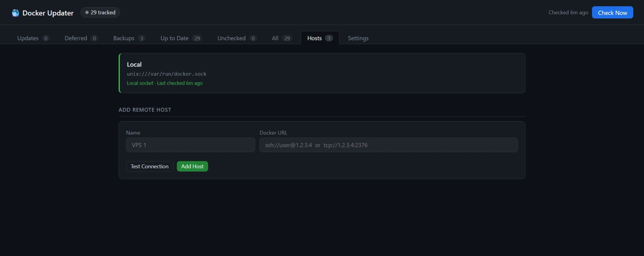Focus the Name input field
The height and width of the screenshot is (256, 644).
point(190,145)
